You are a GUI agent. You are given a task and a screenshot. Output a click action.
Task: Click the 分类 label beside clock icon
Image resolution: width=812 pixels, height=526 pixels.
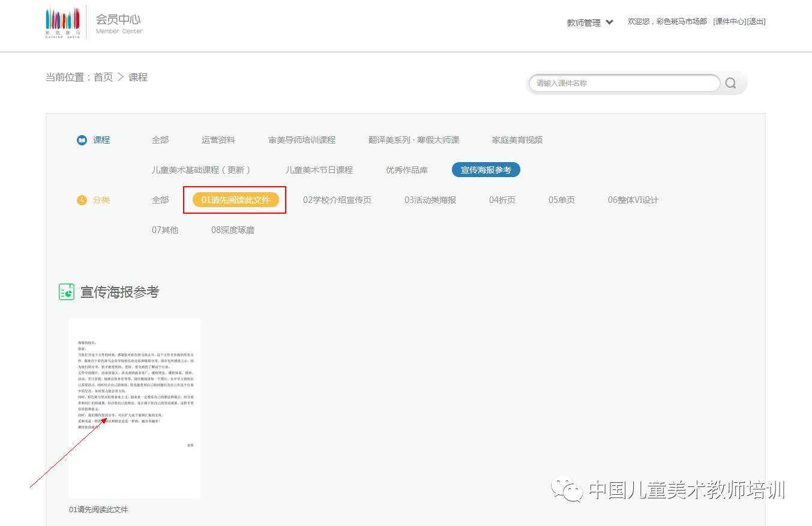tap(101, 200)
